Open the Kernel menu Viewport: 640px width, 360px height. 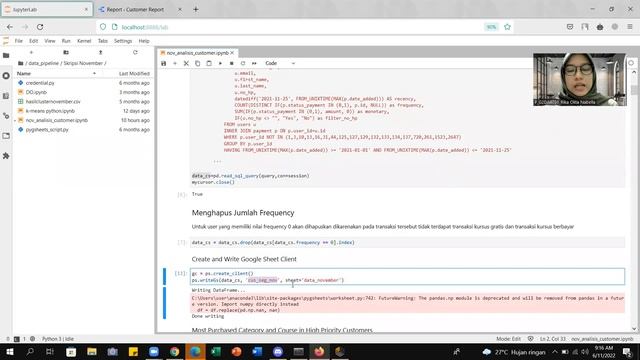click(84, 41)
